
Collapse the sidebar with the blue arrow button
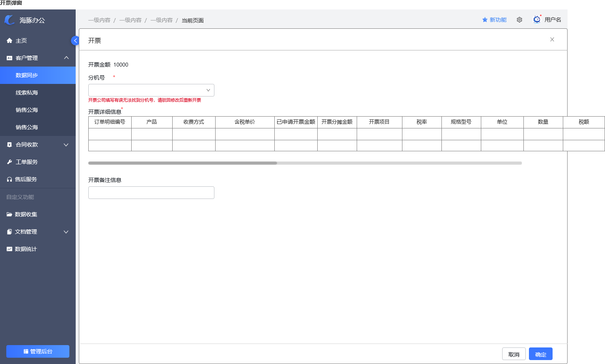[x=75, y=41]
